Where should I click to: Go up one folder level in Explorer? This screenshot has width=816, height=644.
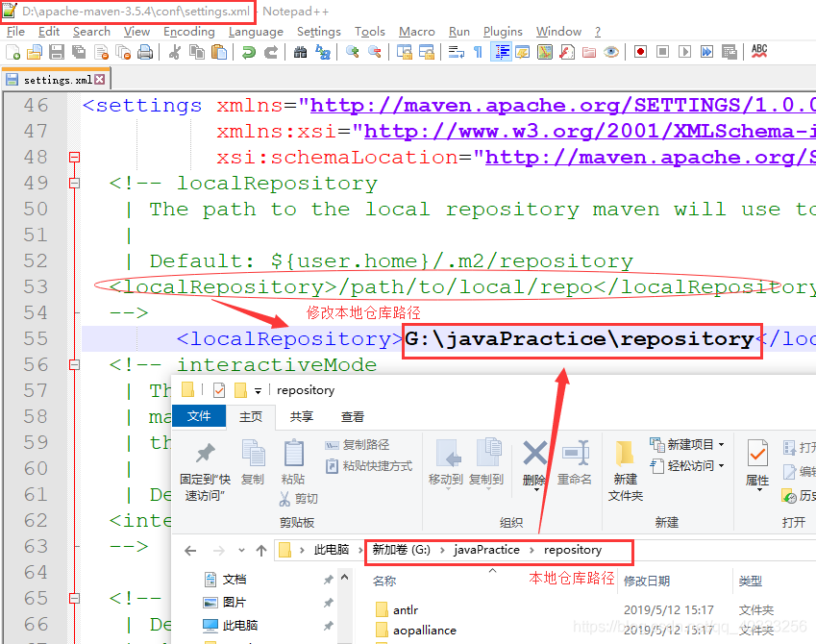point(261,551)
